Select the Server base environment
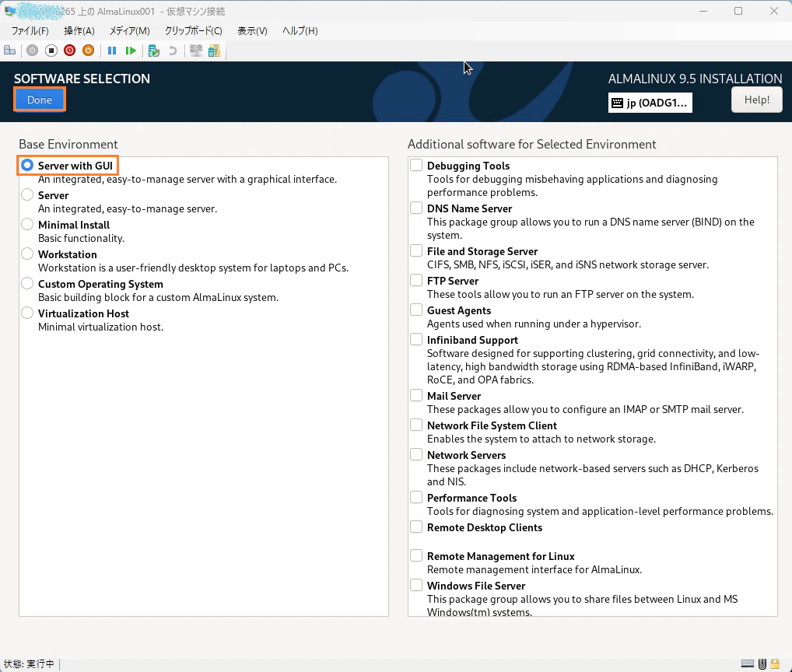Screen dimensions: 792x672 (x=27, y=195)
